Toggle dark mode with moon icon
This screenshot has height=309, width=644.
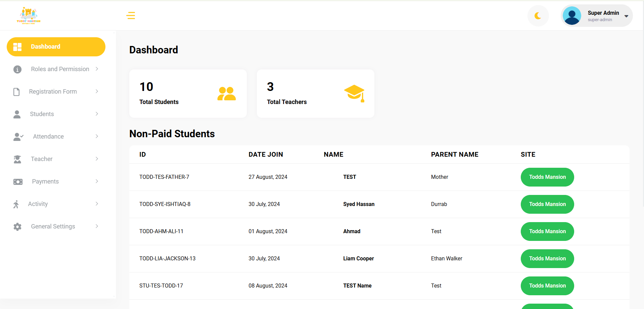[538, 16]
